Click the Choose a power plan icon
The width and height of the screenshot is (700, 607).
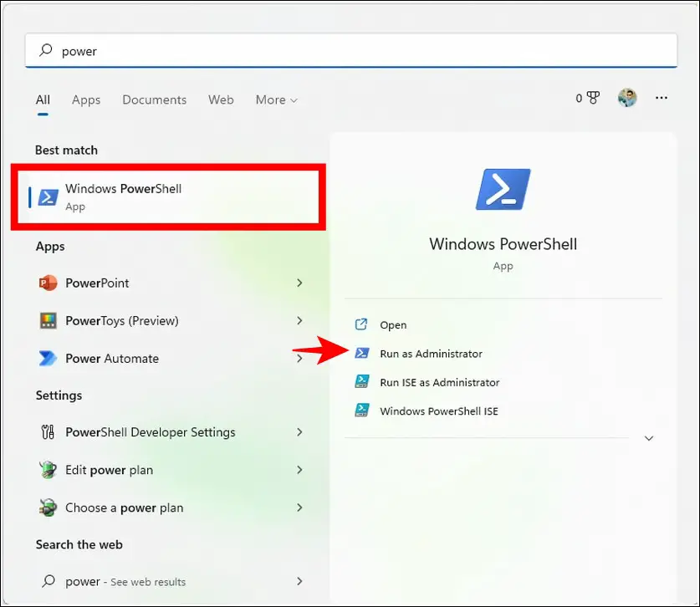(48, 508)
